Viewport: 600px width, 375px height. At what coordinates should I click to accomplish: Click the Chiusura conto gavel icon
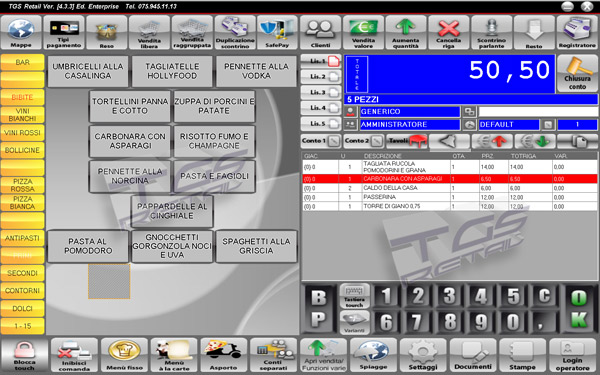577,73
